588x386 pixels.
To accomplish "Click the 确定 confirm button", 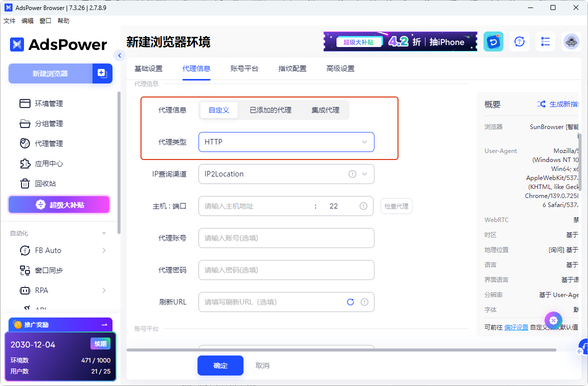I will 220,365.
